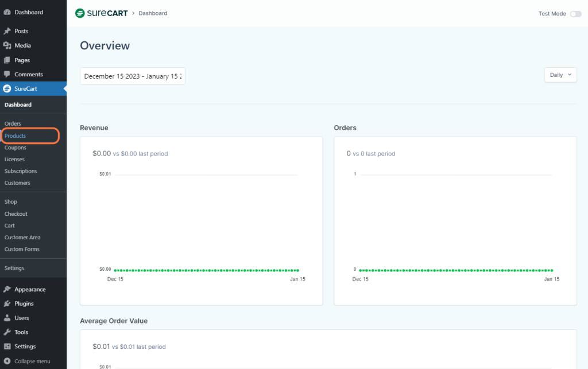Toggle the Test Mode switch
588x369 pixels.
click(x=575, y=14)
